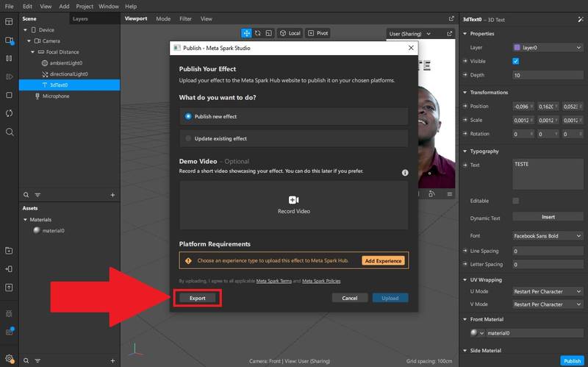This screenshot has height=367, width=588.
Task: Click the magnifier search icon in left sidebar
Action: tap(10, 132)
